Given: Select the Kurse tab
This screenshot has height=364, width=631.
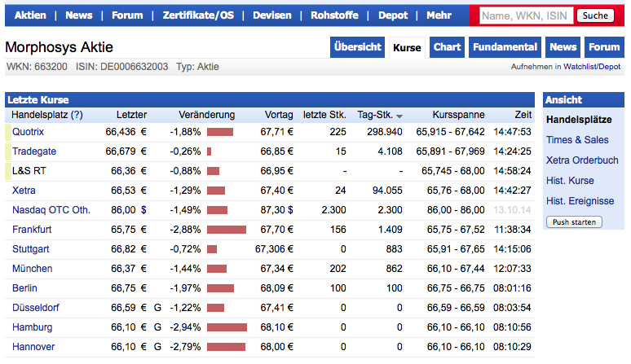Looking at the screenshot, I should coord(407,47).
